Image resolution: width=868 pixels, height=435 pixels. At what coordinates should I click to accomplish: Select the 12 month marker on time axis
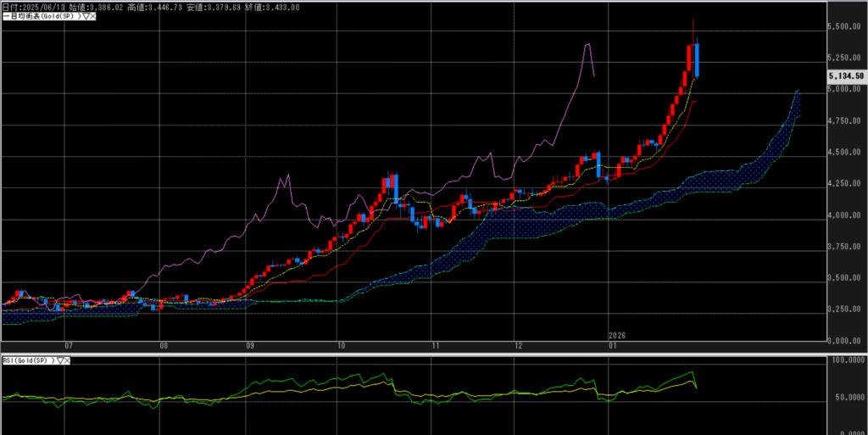click(517, 346)
